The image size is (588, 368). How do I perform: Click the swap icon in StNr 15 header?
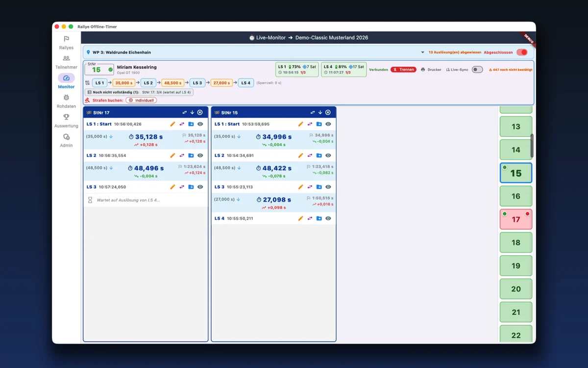point(312,112)
